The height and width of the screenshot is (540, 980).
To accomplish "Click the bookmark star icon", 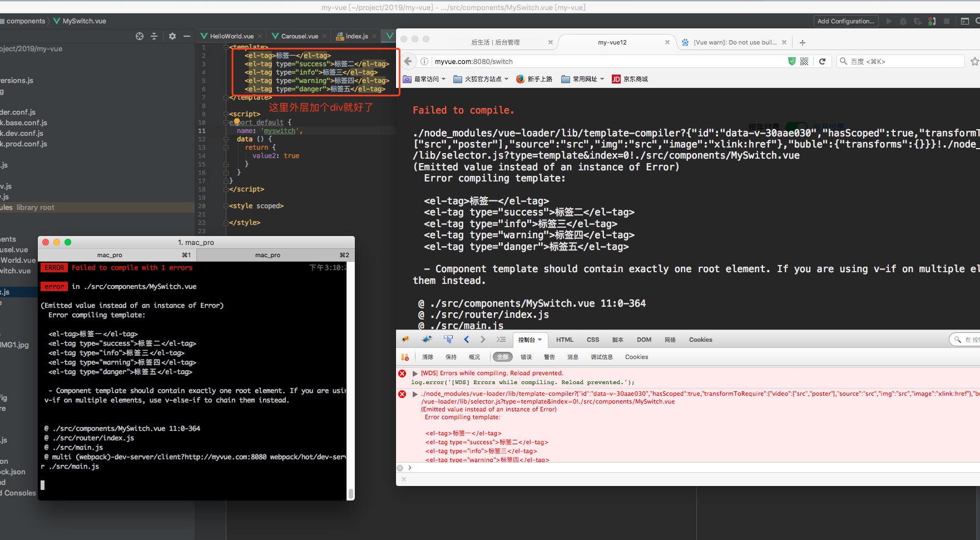I will coord(974,61).
